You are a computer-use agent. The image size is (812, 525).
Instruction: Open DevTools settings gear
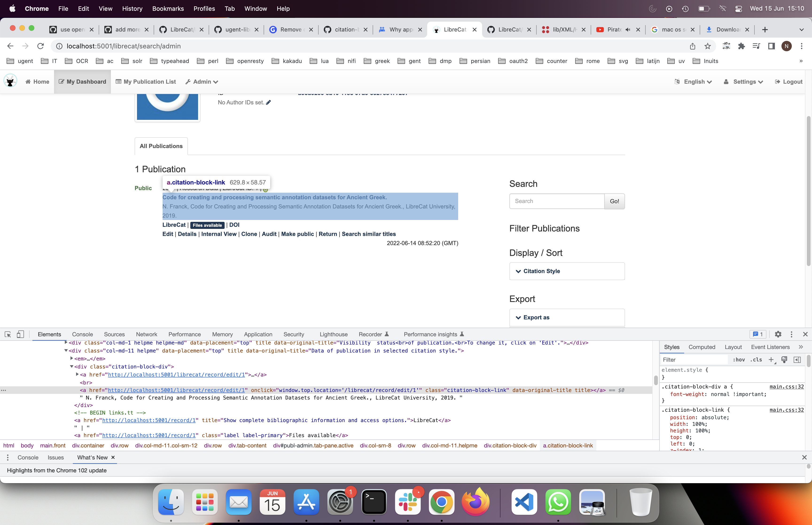pos(778,334)
